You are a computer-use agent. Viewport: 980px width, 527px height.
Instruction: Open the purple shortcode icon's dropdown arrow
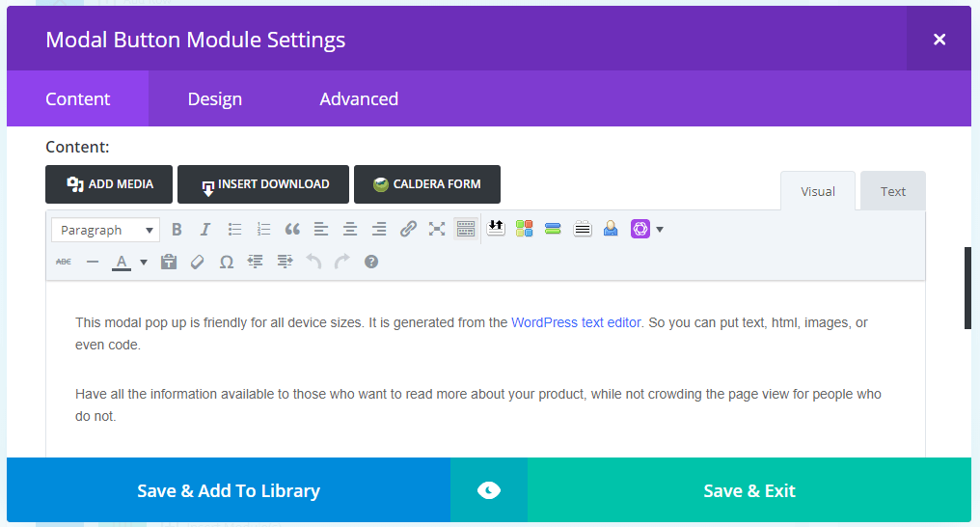(660, 230)
